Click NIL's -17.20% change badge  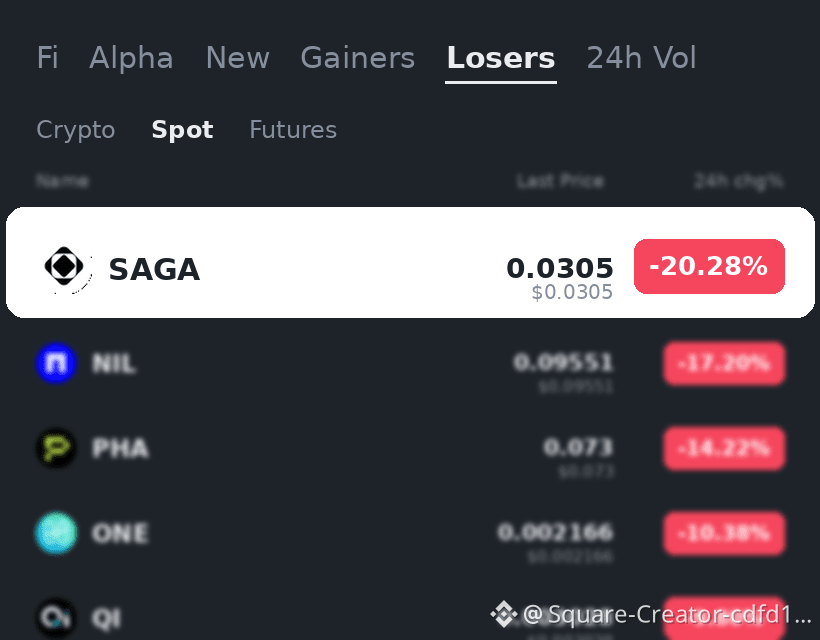(x=724, y=363)
